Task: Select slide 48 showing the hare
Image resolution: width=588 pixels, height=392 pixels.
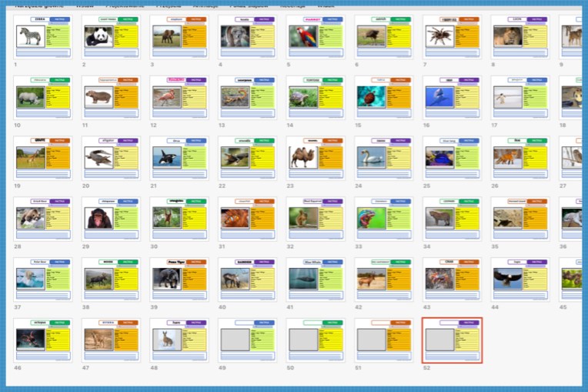Action: 179,340
